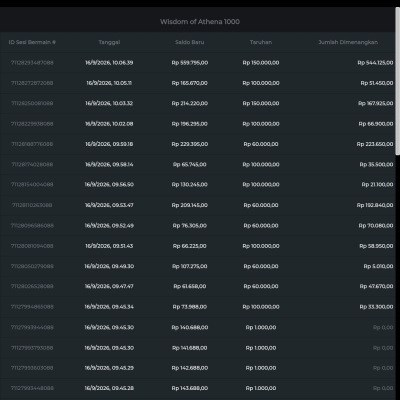Click winnings amount Rp 66.900,00
Viewport: 400px width, 400px height.
coord(376,124)
